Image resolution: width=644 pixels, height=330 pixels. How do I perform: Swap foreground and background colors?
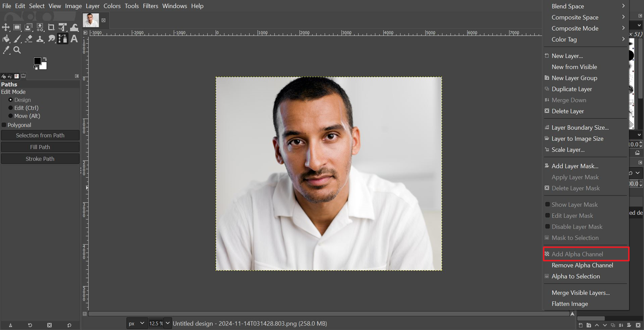tap(45, 59)
